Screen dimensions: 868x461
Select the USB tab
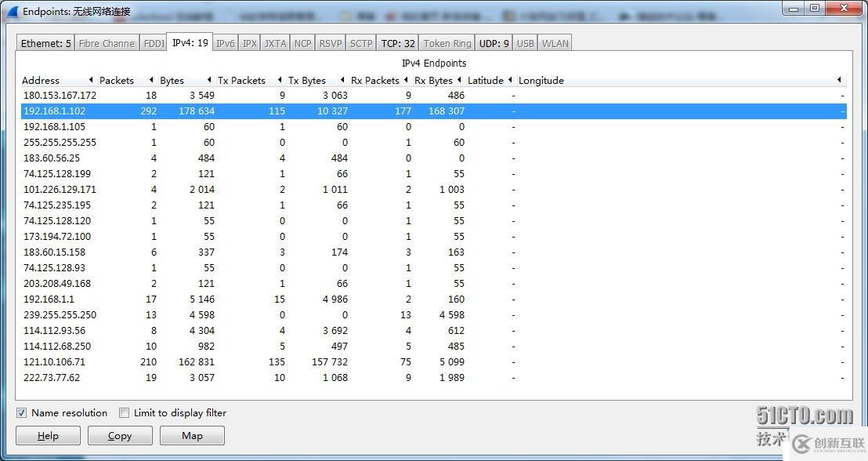pyautogui.click(x=525, y=43)
